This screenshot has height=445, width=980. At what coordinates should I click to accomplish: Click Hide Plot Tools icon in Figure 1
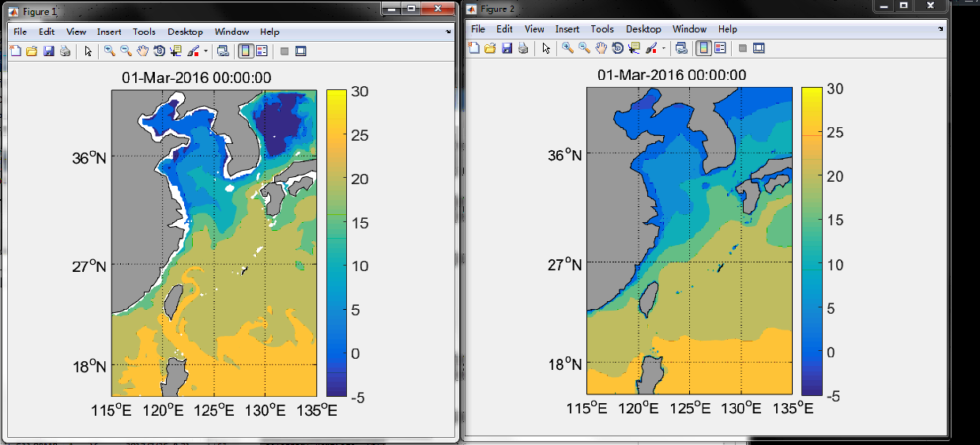[x=285, y=51]
